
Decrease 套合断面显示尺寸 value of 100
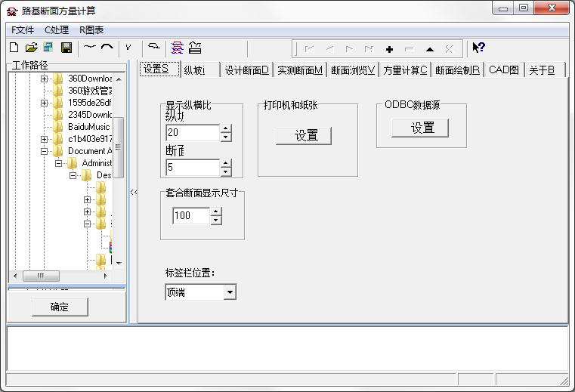tap(216, 220)
